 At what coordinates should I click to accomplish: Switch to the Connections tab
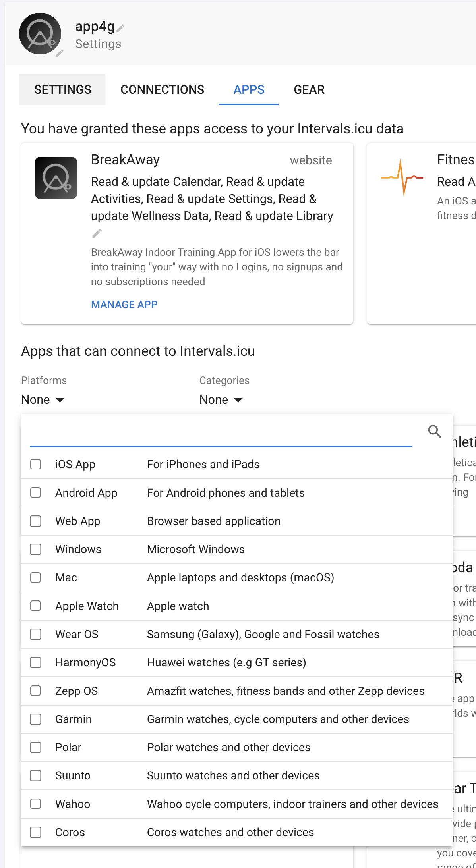[162, 90]
